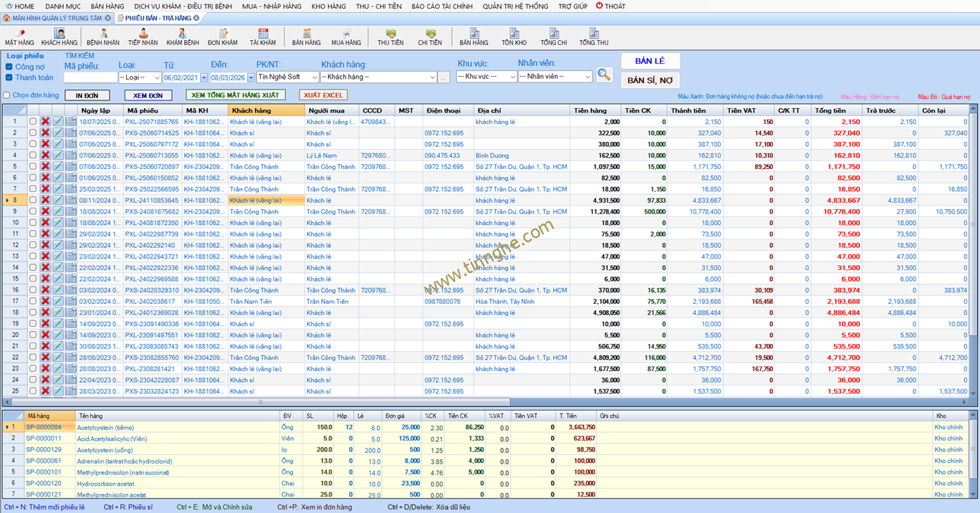Expand the Loại dropdown
980x513 pixels.
click(x=140, y=77)
